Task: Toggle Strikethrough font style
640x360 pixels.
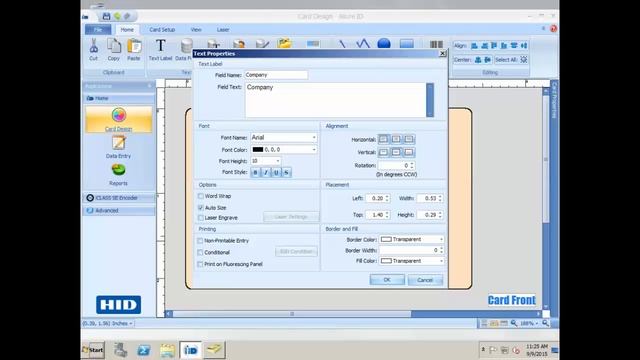Action: [x=286, y=173]
